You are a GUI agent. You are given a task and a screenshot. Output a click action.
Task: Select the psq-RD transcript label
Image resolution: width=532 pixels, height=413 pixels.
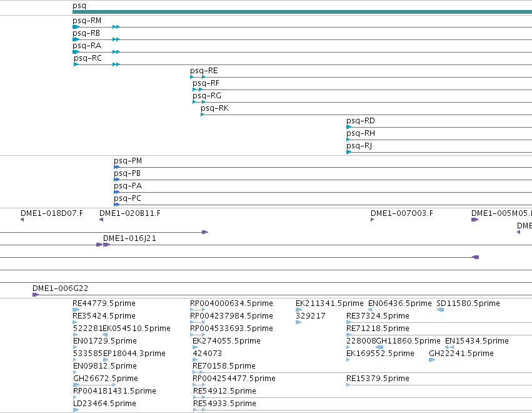point(361,121)
